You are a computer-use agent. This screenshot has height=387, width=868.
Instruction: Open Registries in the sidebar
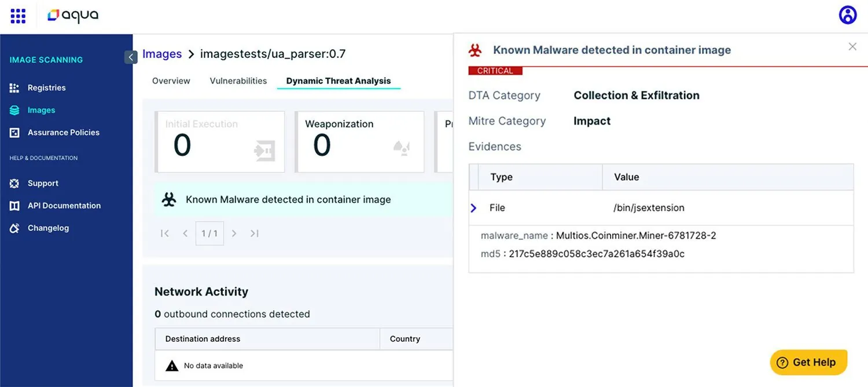click(x=47, y=88)
